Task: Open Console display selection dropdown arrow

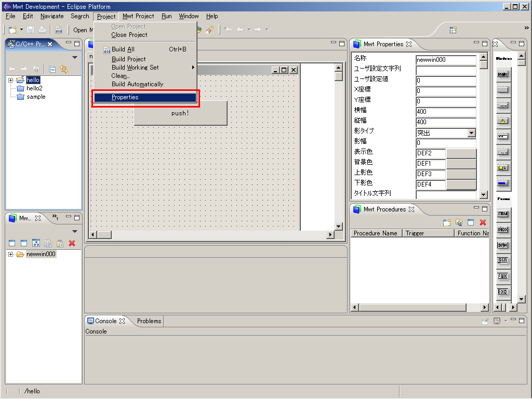Action: click(506, 321)
